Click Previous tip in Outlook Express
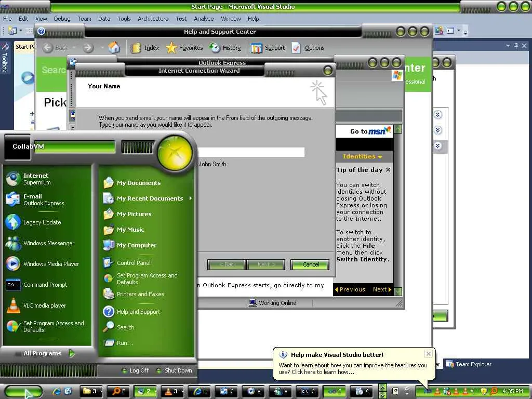 click(x=350, y=289)
